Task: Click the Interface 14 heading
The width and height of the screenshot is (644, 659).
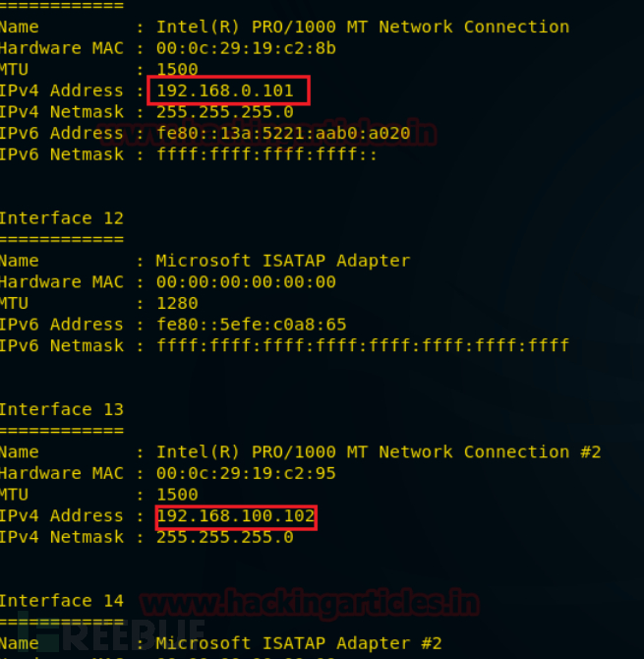Action: click(x=61, y=601)
